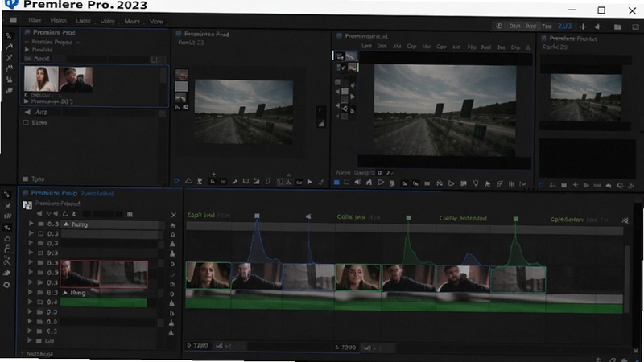Expand the '0.4' track row triangle
Image resolution: width=644 pixels, height=362 pixels.
(30, 302)
